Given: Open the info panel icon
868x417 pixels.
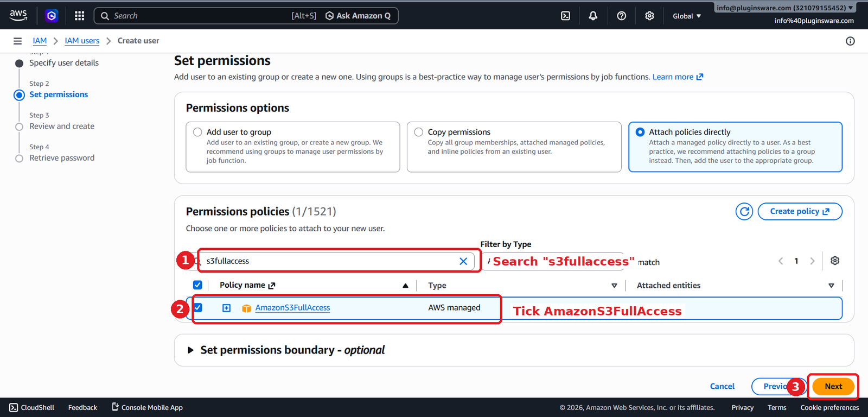Looking at the screenshot, I should click(x=850, y=41).
